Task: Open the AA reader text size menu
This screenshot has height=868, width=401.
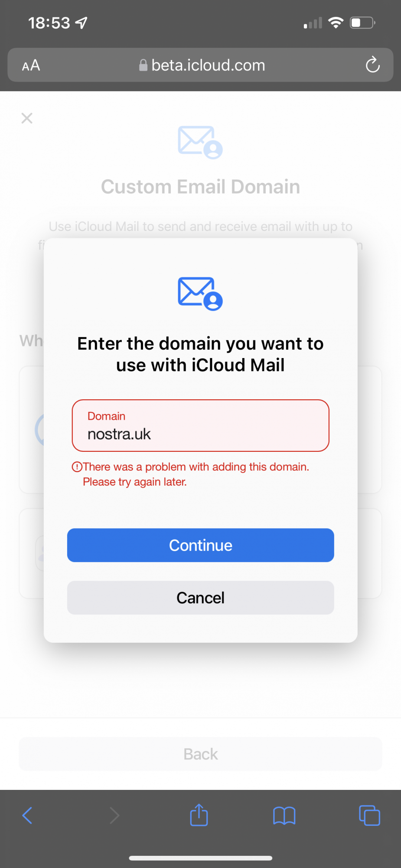Action: click(31, 66)
